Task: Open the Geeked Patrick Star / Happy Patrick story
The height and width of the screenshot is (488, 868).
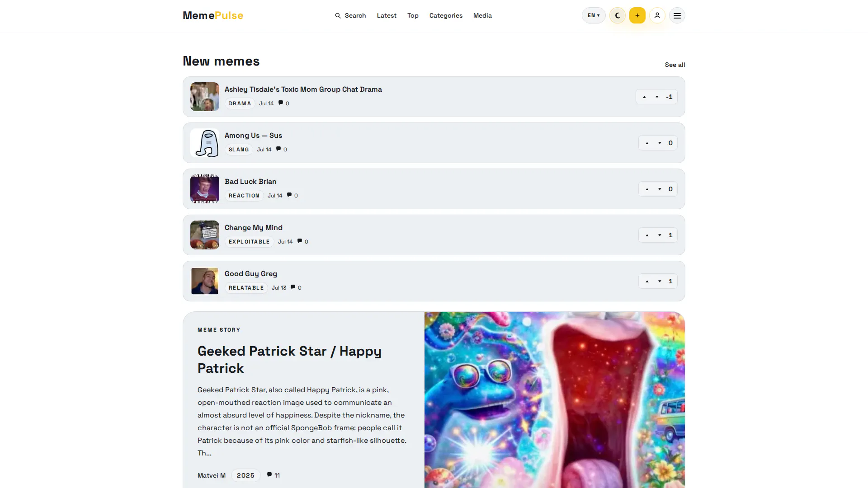Action: [x=289, y=360]
